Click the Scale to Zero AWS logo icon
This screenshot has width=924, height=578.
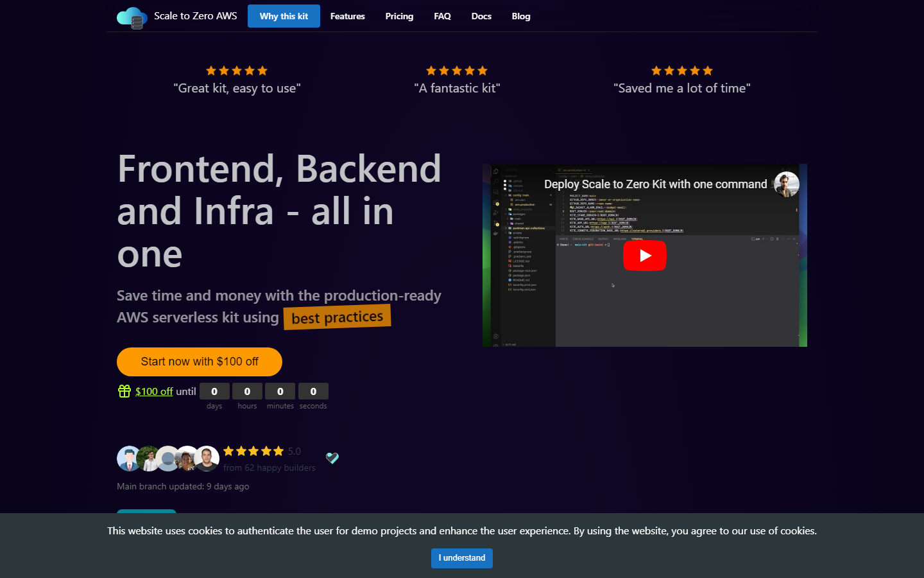point(132,16)
